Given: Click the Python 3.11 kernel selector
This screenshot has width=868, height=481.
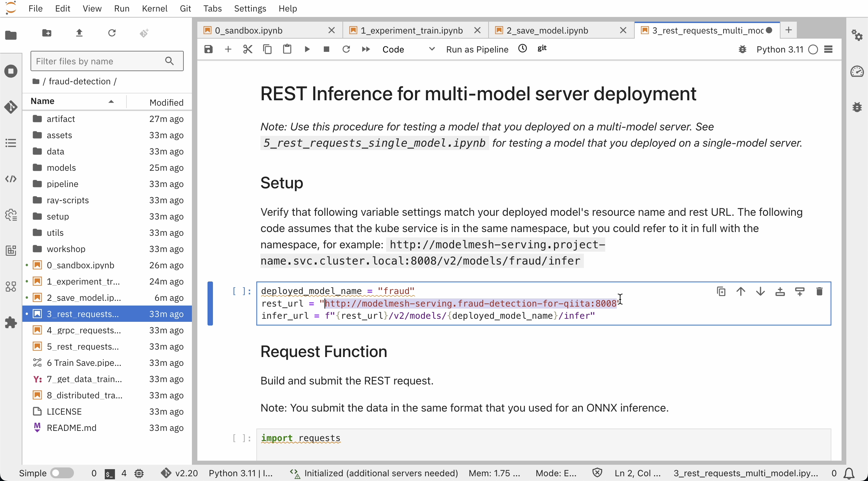Looking at the screenshot, I should [x=780, y=49].
